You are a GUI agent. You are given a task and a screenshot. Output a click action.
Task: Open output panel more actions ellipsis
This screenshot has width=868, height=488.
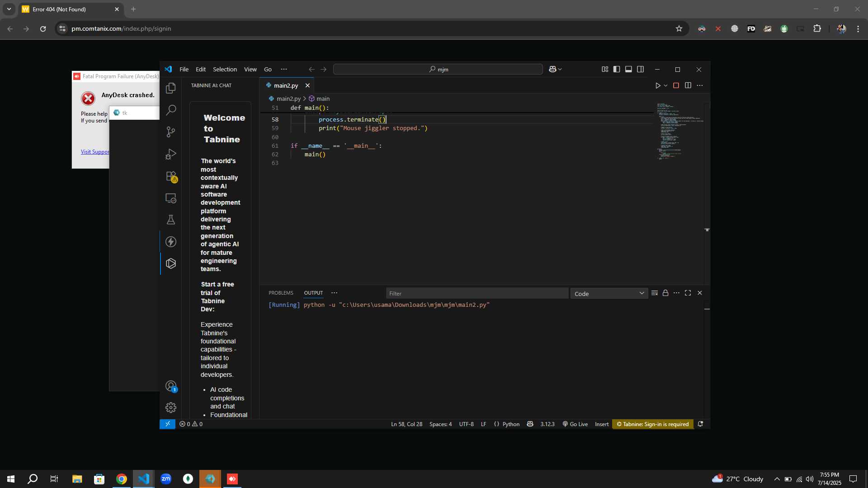(676, 293)
